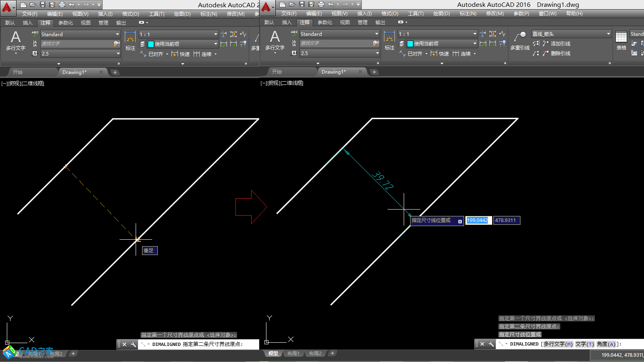Close the command line showing the 角度(A) option
This screenshot has height=362, width=644.
[482, 344]
